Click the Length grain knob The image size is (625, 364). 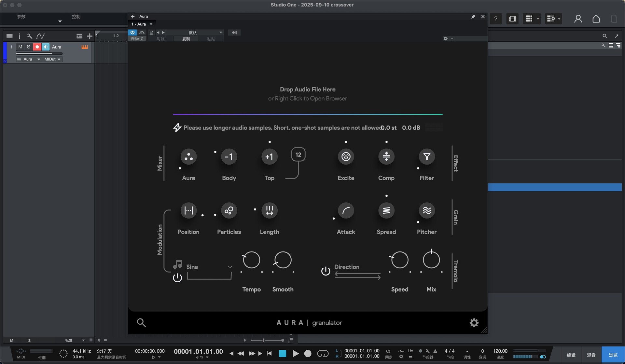269,210
